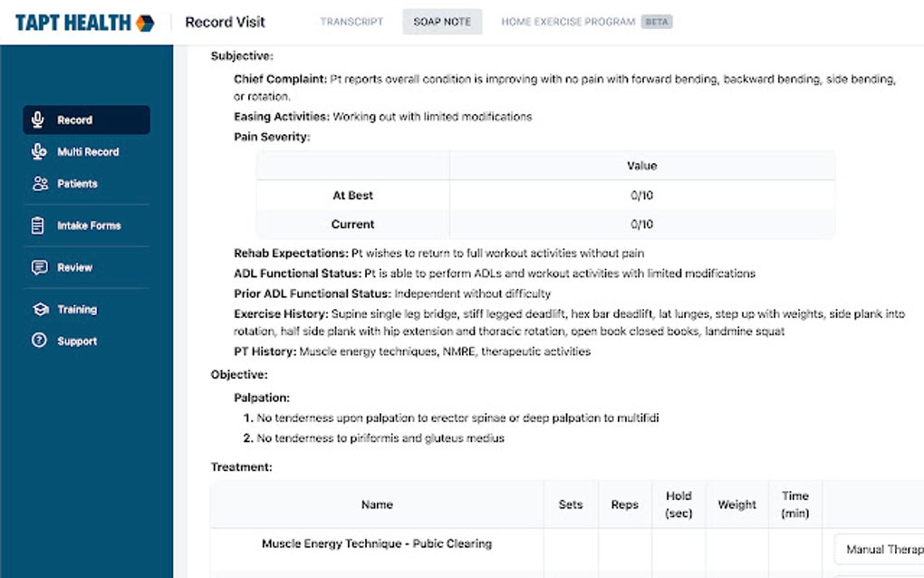
Task: Click the Value column header
Action: [x=640, y=166]
